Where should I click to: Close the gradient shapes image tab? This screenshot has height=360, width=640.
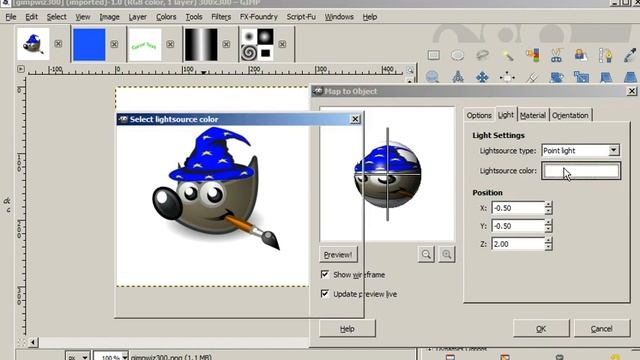(x=282, y=44)
